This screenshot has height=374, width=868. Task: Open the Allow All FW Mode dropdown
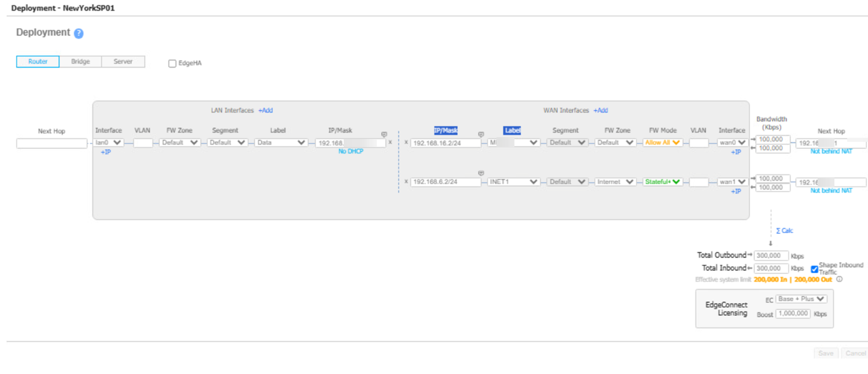(x=663, y=142)
